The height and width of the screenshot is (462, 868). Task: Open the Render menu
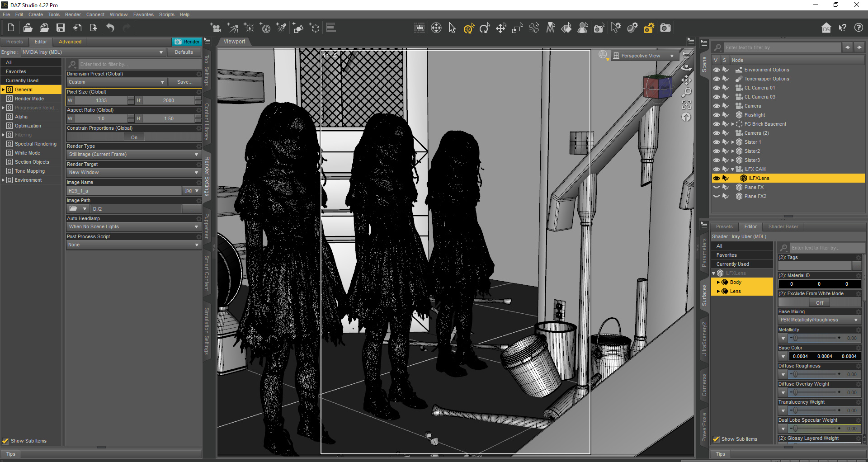tap(73, 15)
